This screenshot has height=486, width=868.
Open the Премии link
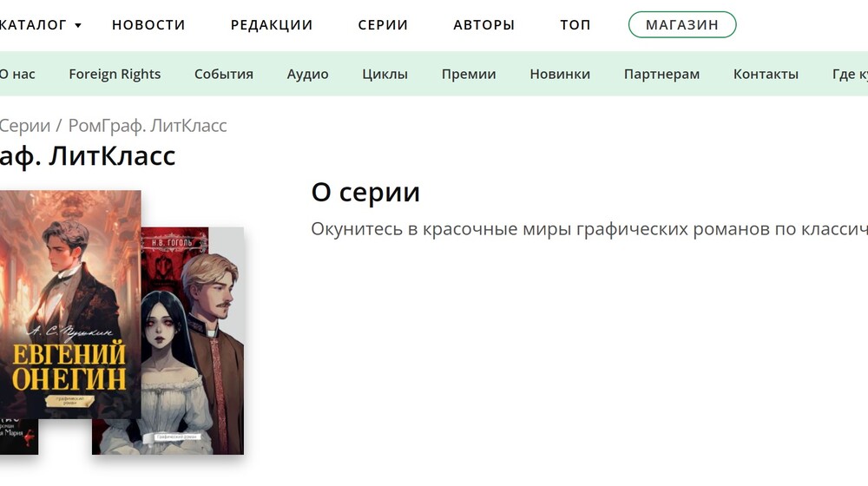469,74
